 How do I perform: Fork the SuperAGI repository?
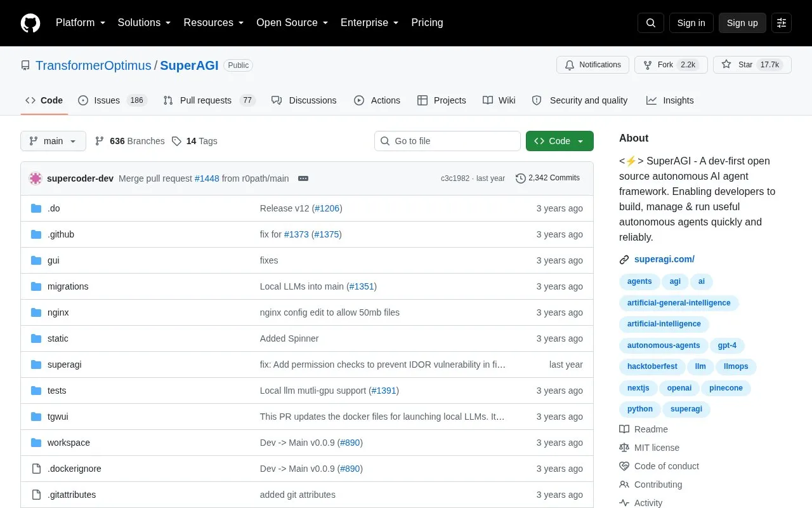[671, 65]
